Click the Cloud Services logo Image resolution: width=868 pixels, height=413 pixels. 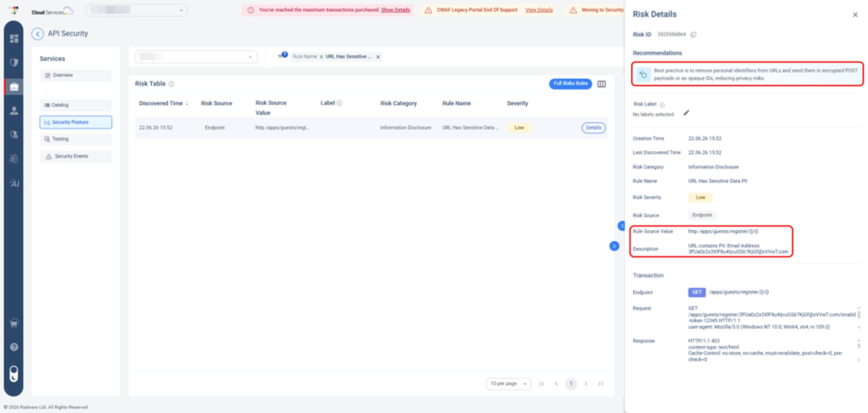pyautogui.click(x=52, y=11)
